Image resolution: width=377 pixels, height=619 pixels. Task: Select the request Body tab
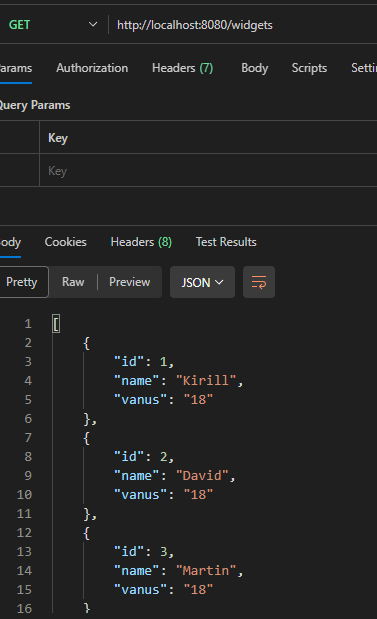[x=255, y=68]
